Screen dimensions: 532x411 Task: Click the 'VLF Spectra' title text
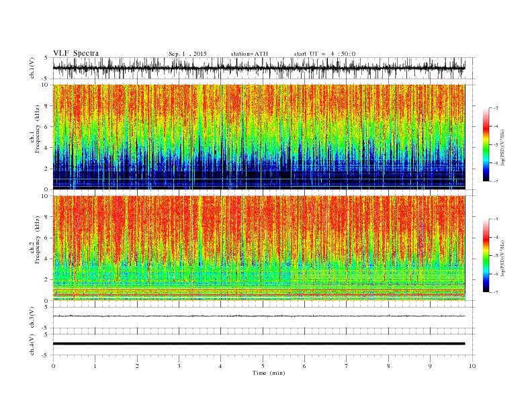[76, 53]
